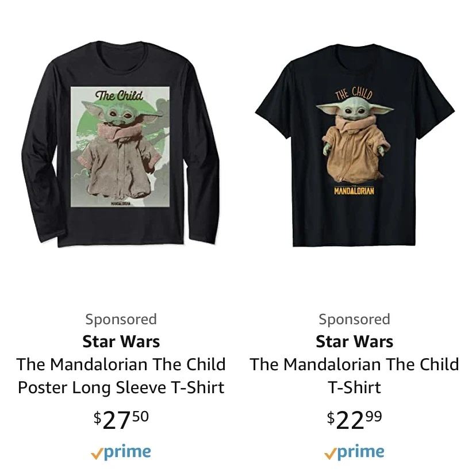Open the Star Wars brand above Long Sleeve shirt
The height and width of the screenshot is (476, 476).
click(121, 341)
